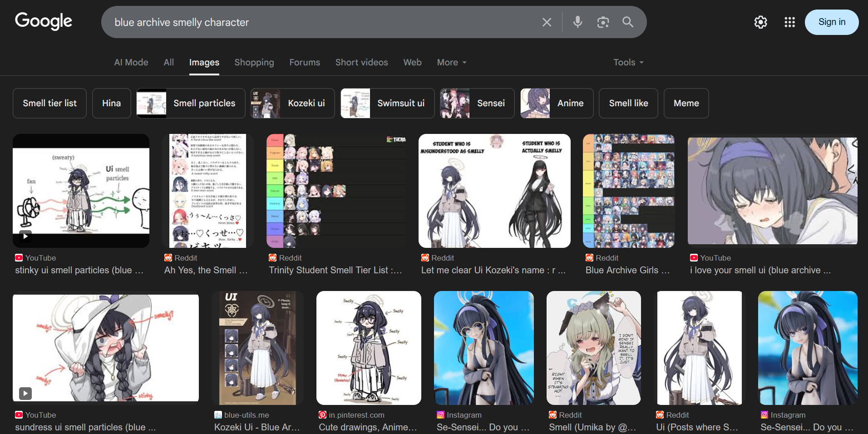Open the Google apps grid icon

(789, 22)
